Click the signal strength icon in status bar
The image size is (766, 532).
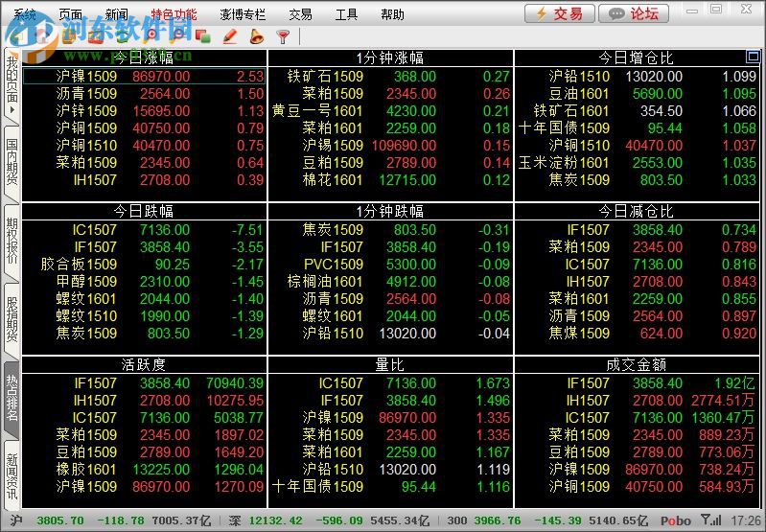pos(711,520)
